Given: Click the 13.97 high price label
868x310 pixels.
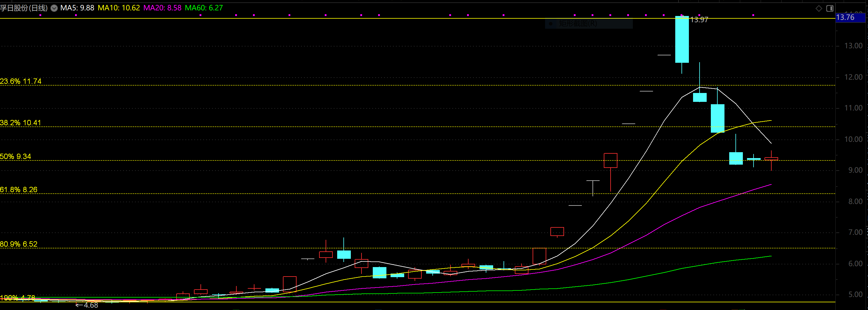Looking at the screenshot, I should 699,20.
